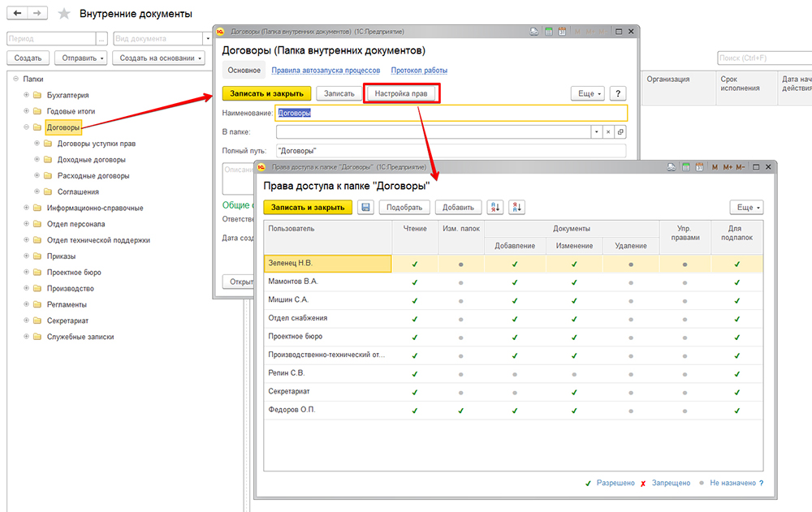Viewport: 812px width, 512px height.
Task: Sort the access rights list ascending
Action: [x=494, y=208]
